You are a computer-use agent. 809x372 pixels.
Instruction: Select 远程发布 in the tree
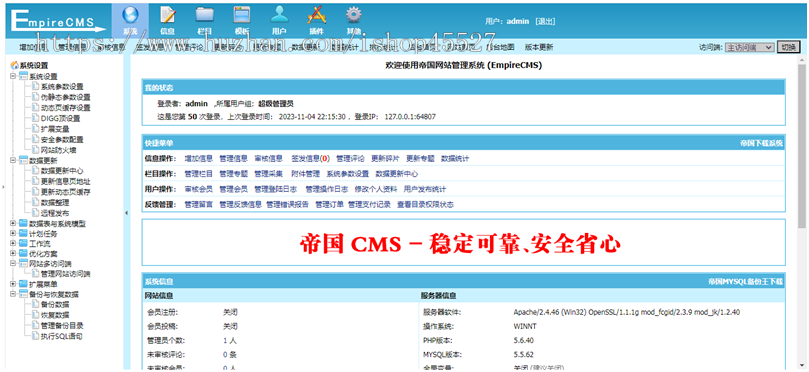click(55, 213)
